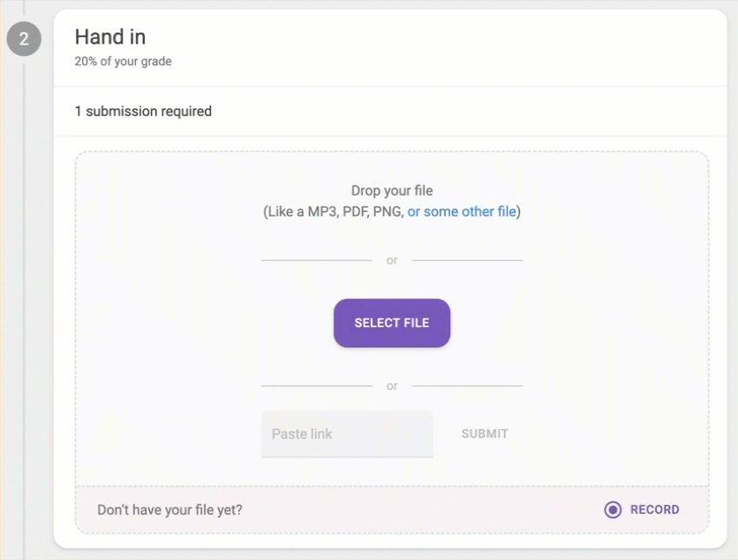
Task: Click the 'or' divider above SELECT FILE
Action: pyautogui.click(x=392, y=260)
